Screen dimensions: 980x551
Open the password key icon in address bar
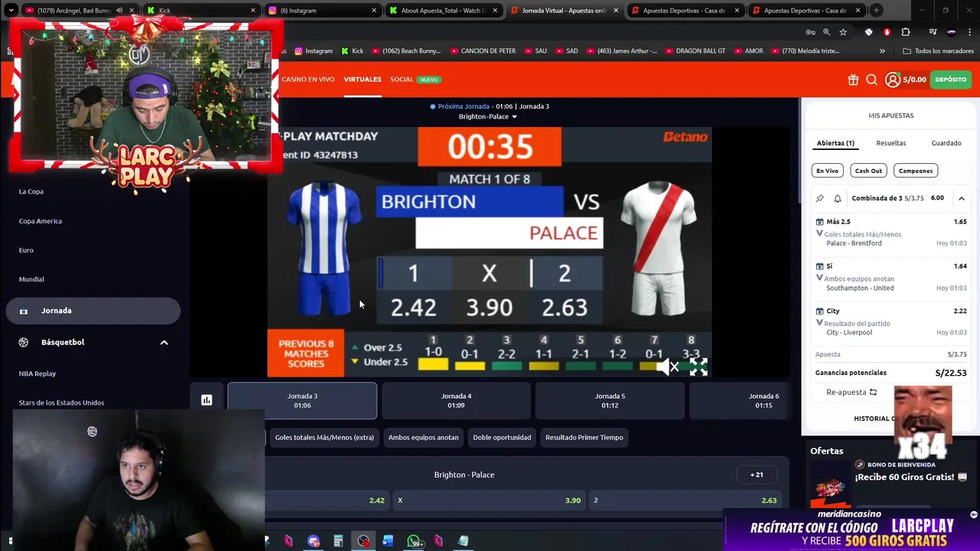point(810,32)
